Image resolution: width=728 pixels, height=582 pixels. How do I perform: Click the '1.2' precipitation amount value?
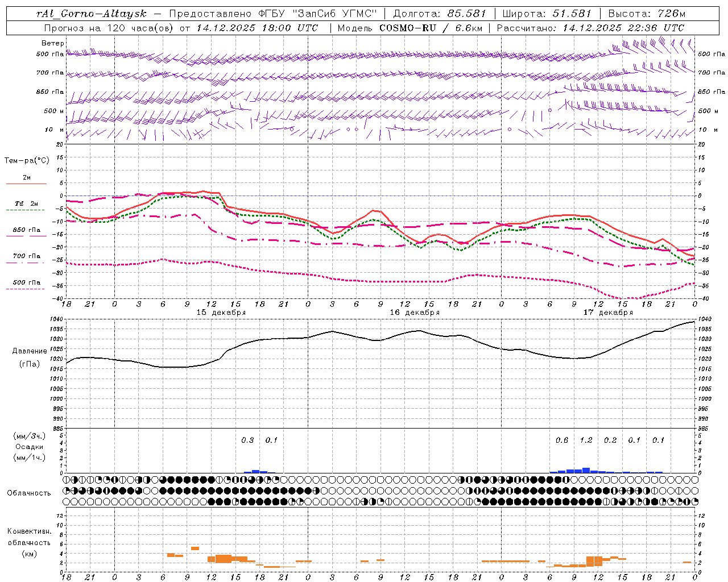pos(586,440)
